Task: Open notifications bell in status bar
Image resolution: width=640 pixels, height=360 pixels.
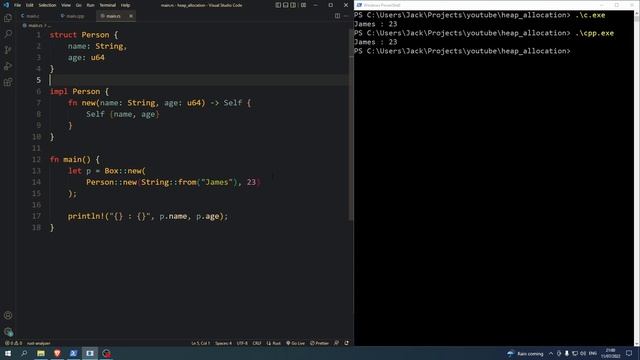Action: pos(347,343)
